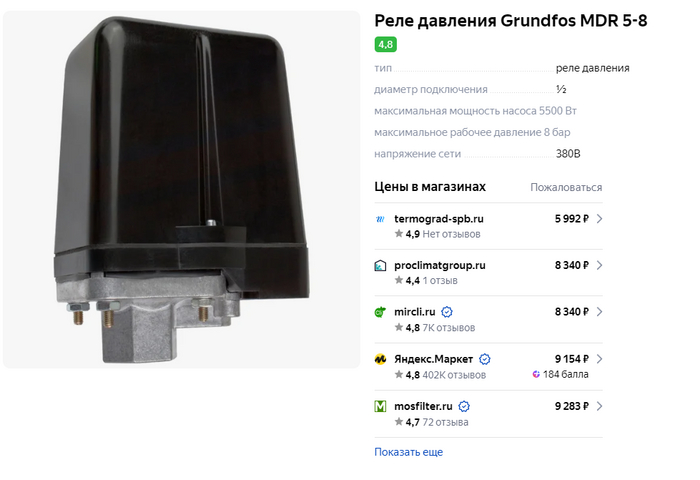This screenshot has height=480, width=700.
Task: Click the mosfilter.ru green M icon
Action: click(380, 406)
